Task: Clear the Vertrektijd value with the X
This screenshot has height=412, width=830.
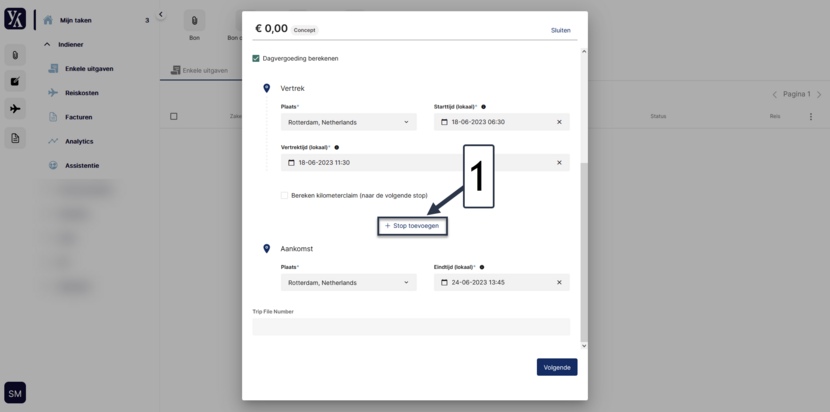Action: point(559,163)
